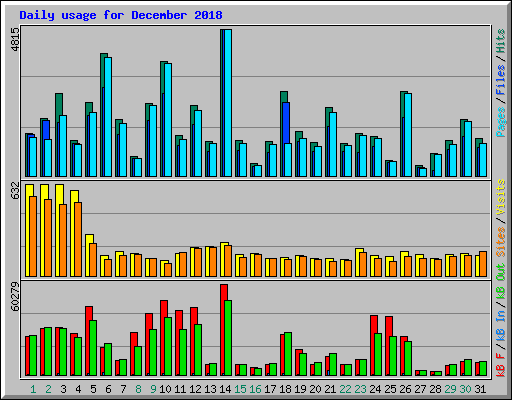Select the '632' visits axis maximum value
This screenshot has height=400, width=512.
coord(15,191)
